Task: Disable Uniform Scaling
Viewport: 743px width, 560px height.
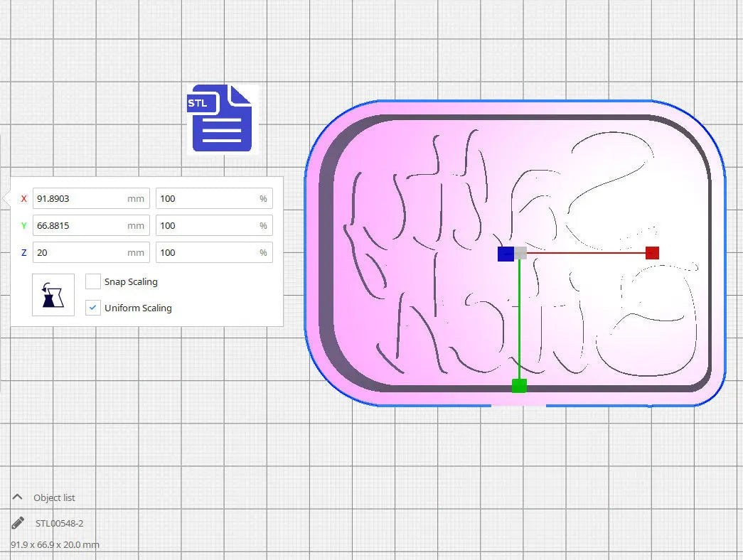Action: pyautogui.click(x=92, y=307)
